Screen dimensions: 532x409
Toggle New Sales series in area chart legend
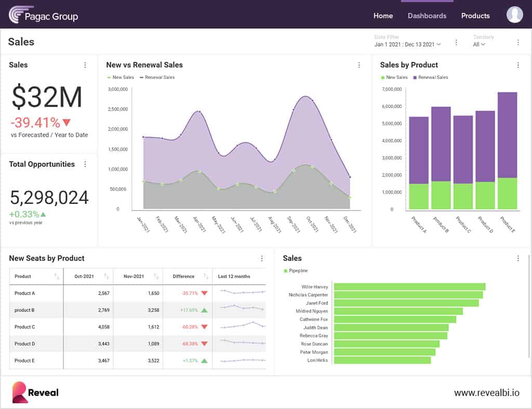[121, 77]
